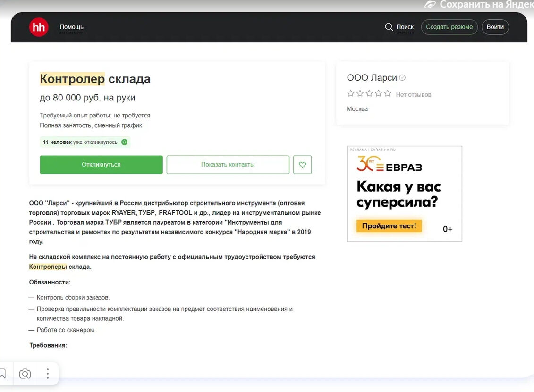Click camera screenshot icon in bottom toolbar
Screen dimensions: 534x392
25,374
